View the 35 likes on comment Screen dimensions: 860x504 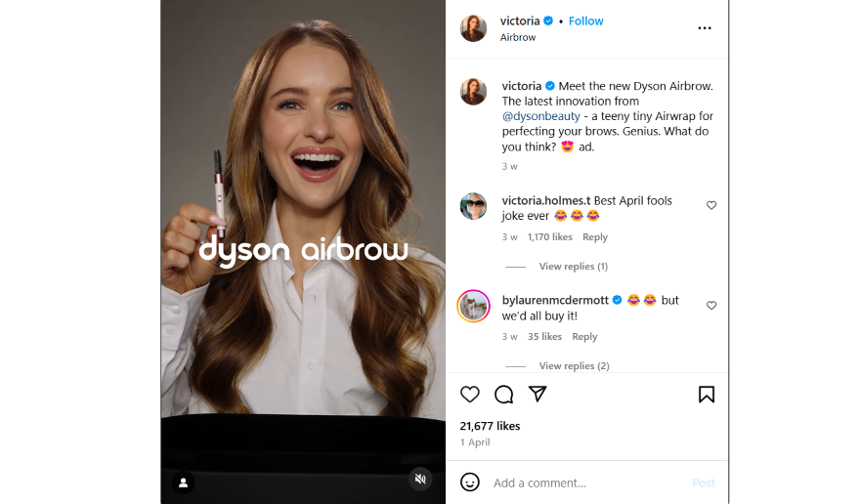[x=544, y=337]
